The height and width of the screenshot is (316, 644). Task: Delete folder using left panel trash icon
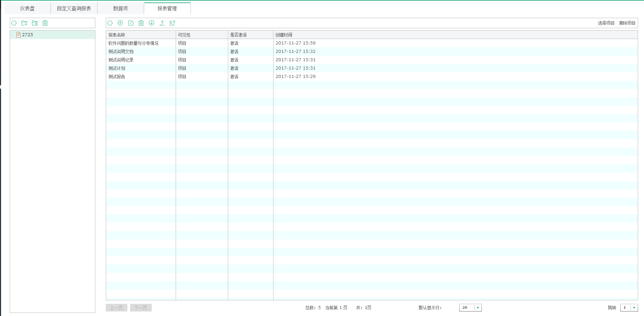(45, 23)
